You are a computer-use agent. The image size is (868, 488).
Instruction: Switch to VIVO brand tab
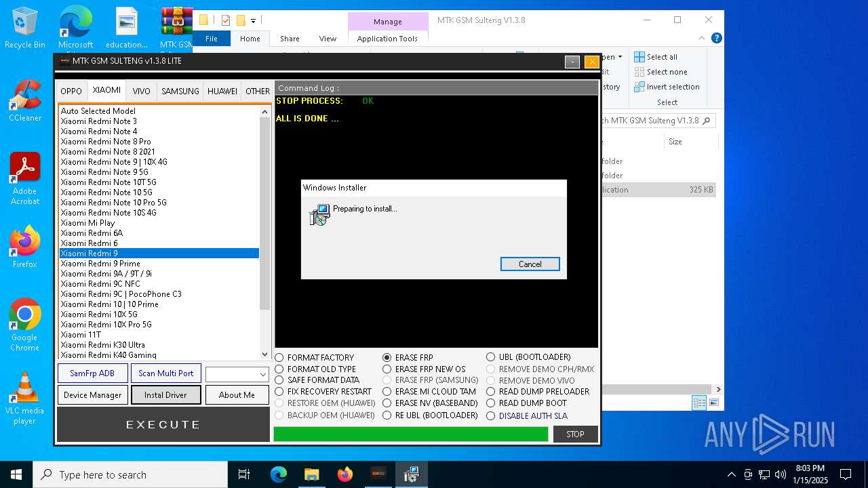(142, 91)
